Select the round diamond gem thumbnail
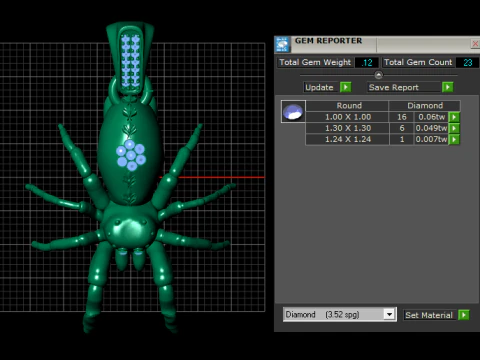This screenshot has height=360, width=480. [x=293, y=112]
